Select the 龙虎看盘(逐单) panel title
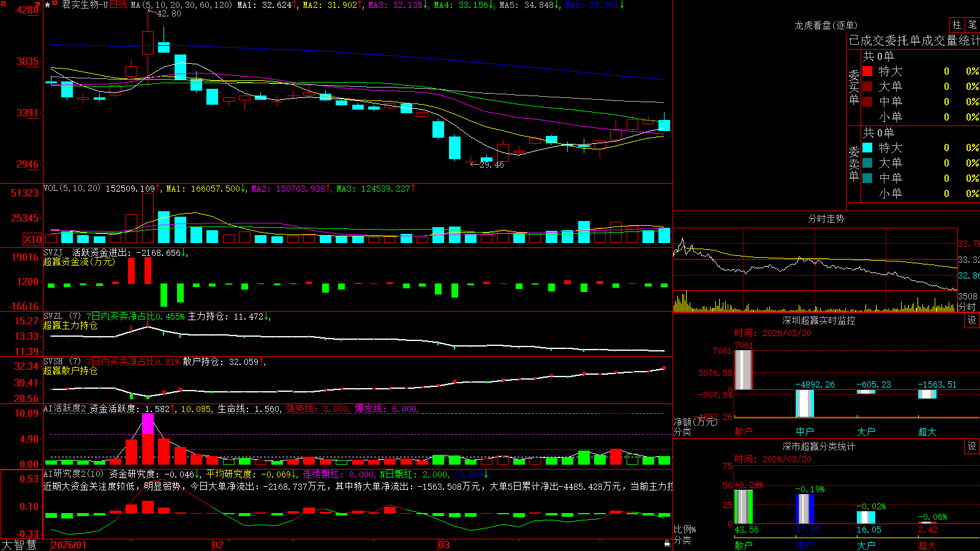980x551 pixels. (x=826, y=25)
